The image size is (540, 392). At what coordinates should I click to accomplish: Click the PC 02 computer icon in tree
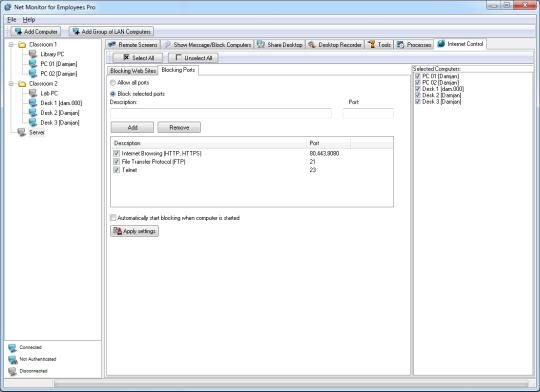tap(33, 73)
